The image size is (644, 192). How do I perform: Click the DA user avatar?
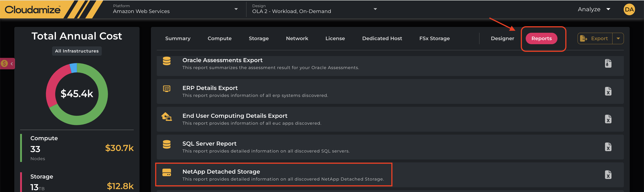(x=629, y=9)
